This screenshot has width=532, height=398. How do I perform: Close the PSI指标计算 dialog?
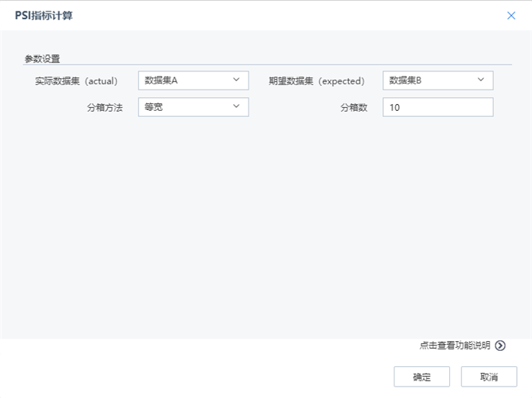(511, 16)
